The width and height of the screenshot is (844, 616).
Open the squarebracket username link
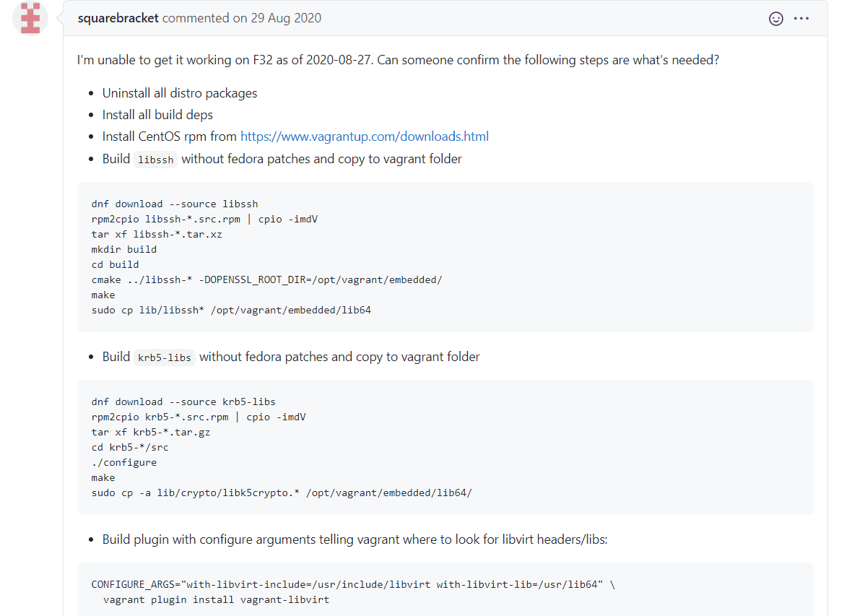118,18
